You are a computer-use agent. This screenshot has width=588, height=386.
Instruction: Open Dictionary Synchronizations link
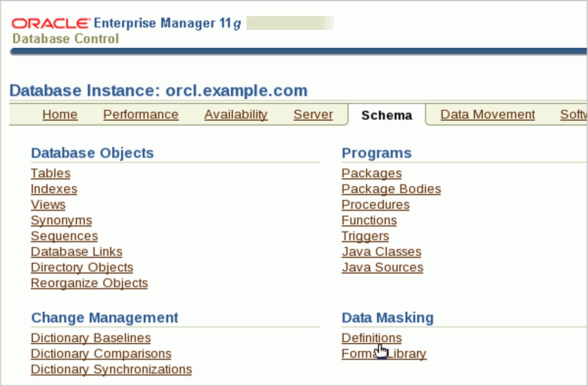(111, 369)
